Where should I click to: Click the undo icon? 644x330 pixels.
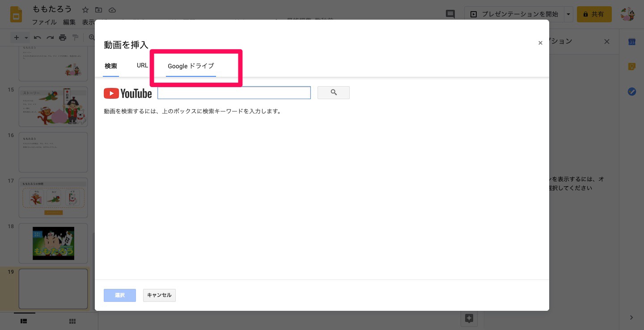coord(38,38)
